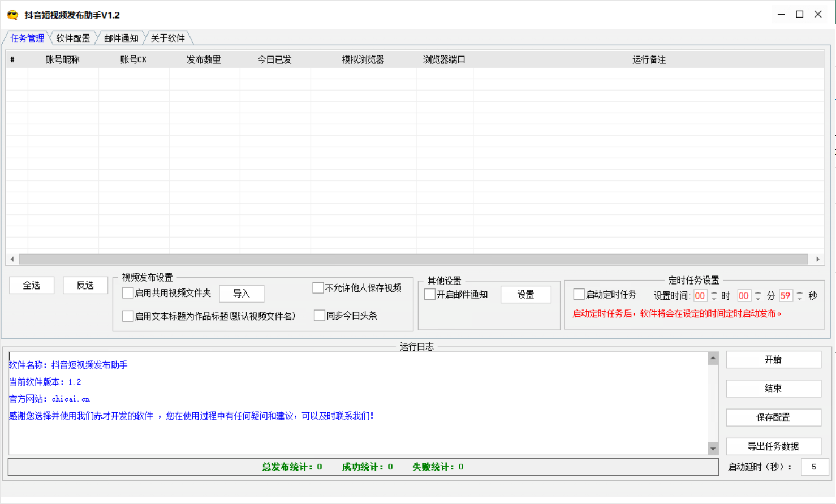This screenshot has width=836, height=504.
Task: Click the 账号CK column header
Action: (133, 59)
